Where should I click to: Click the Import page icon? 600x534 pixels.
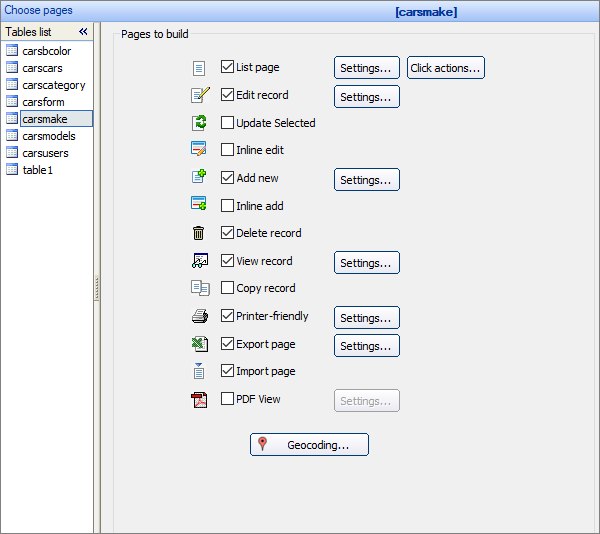coord(199,371)
